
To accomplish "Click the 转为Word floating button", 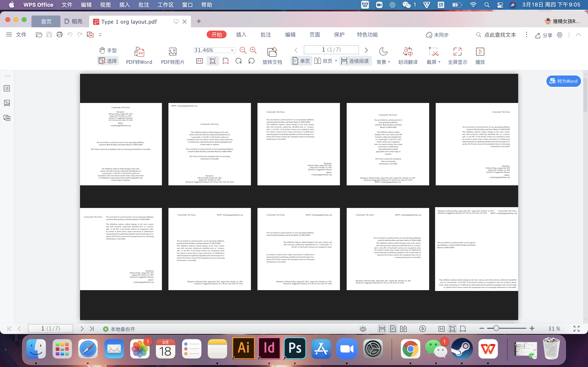I will click(x=563, y=81).
